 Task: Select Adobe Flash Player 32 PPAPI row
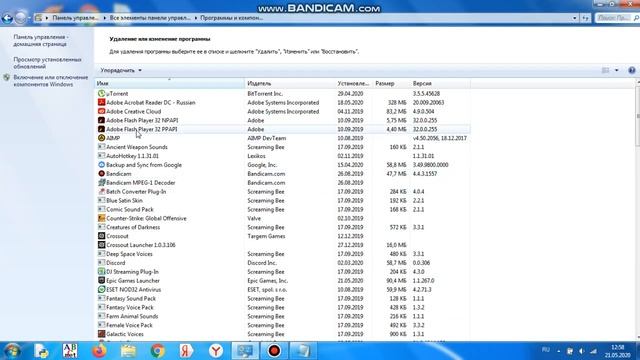pos(282,129)
